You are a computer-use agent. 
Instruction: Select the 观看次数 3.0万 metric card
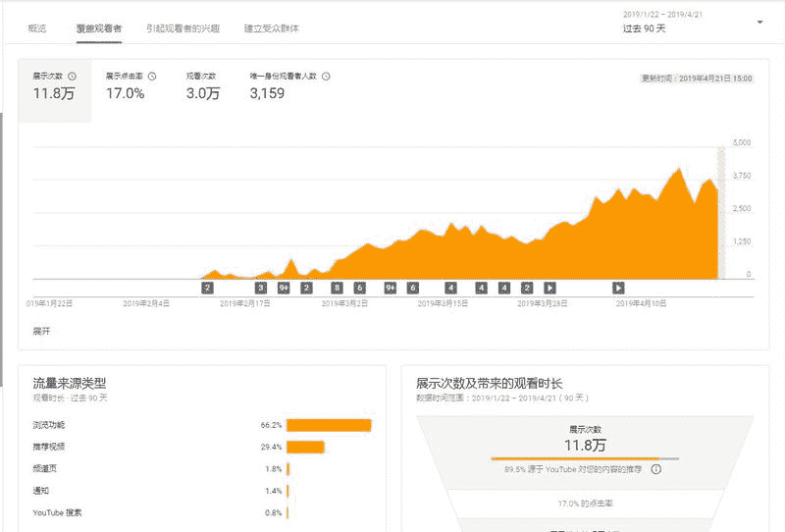tap(203, 87)
